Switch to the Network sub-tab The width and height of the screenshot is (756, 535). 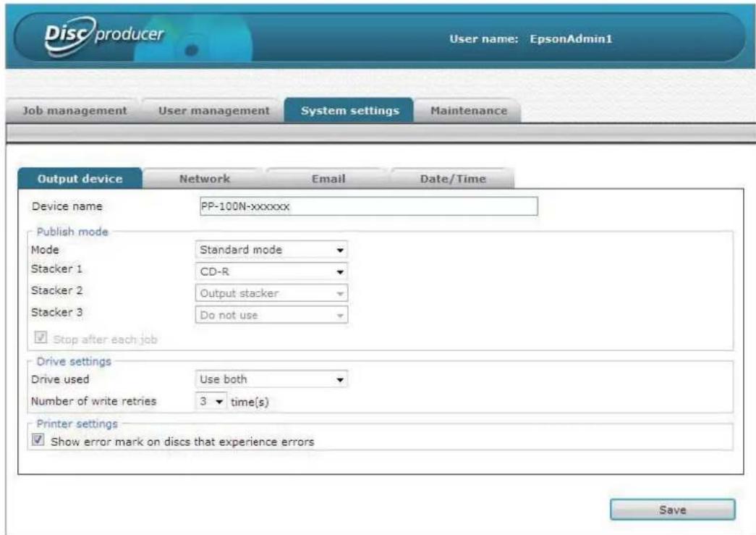point(205,179)
